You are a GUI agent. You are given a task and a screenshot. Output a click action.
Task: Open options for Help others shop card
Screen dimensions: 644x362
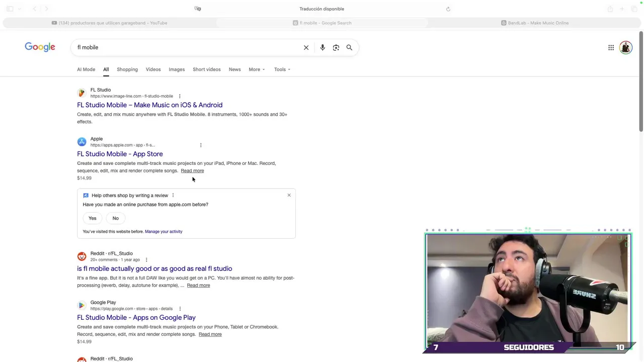click(173, 196)
